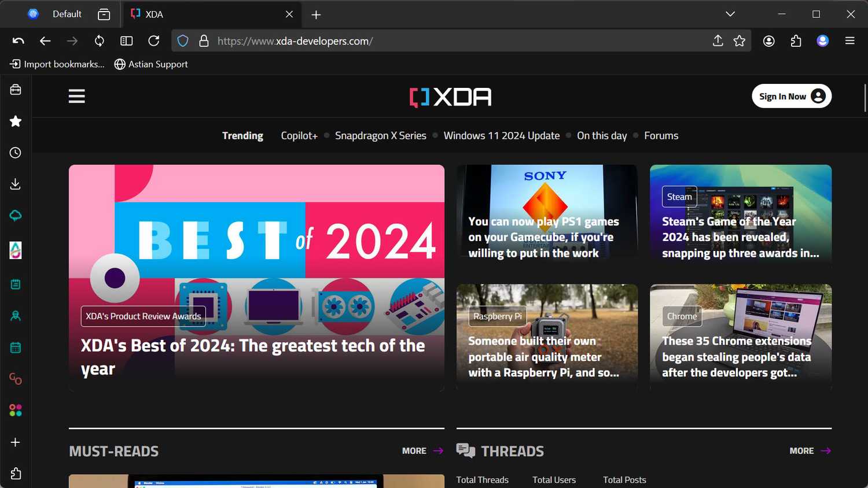Open the extensions puzzle icon in toolbar
The image size is (868, 488).
tap(796, 40)
